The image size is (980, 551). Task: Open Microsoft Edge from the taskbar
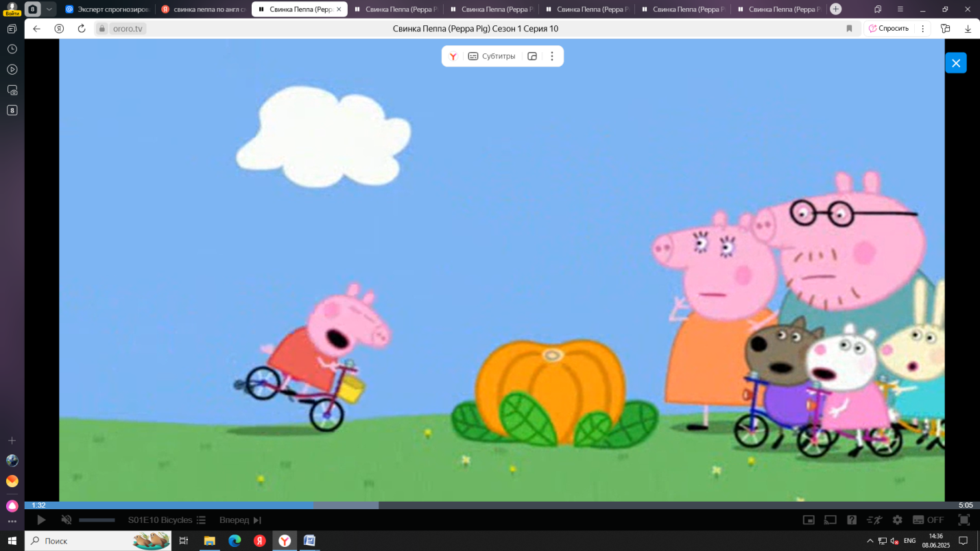pos(235,541)
